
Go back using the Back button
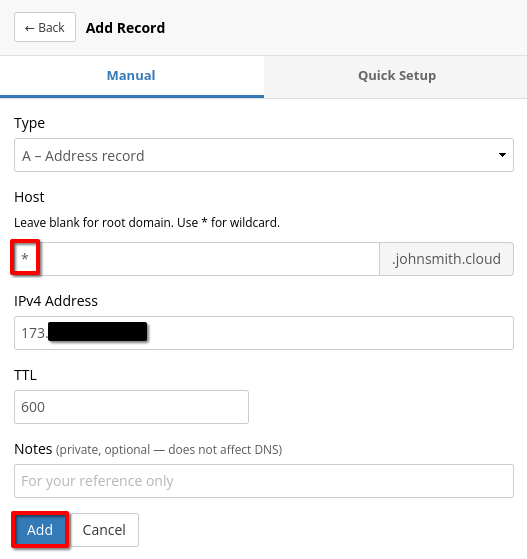click(x=45, y=27)
